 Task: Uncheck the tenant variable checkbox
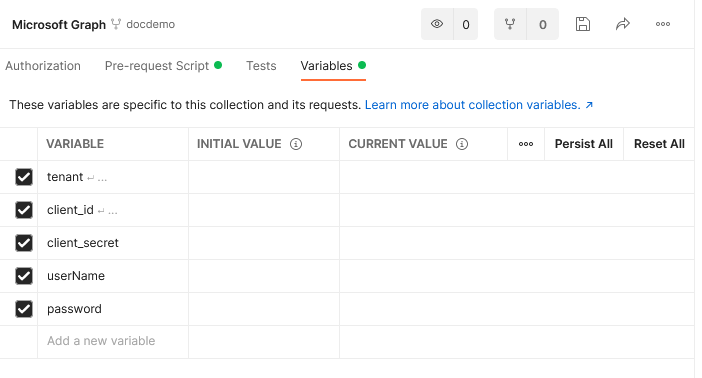pyautogui.click(x=24, y=177)
